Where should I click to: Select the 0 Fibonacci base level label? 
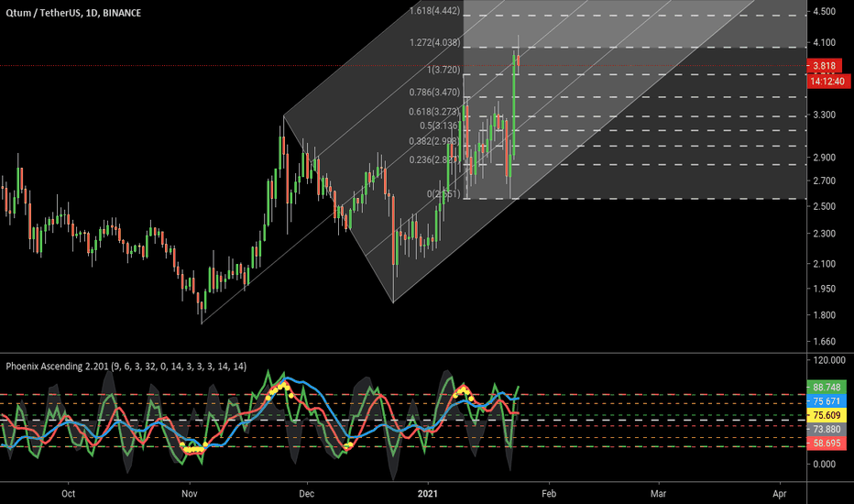pos(443,194)
